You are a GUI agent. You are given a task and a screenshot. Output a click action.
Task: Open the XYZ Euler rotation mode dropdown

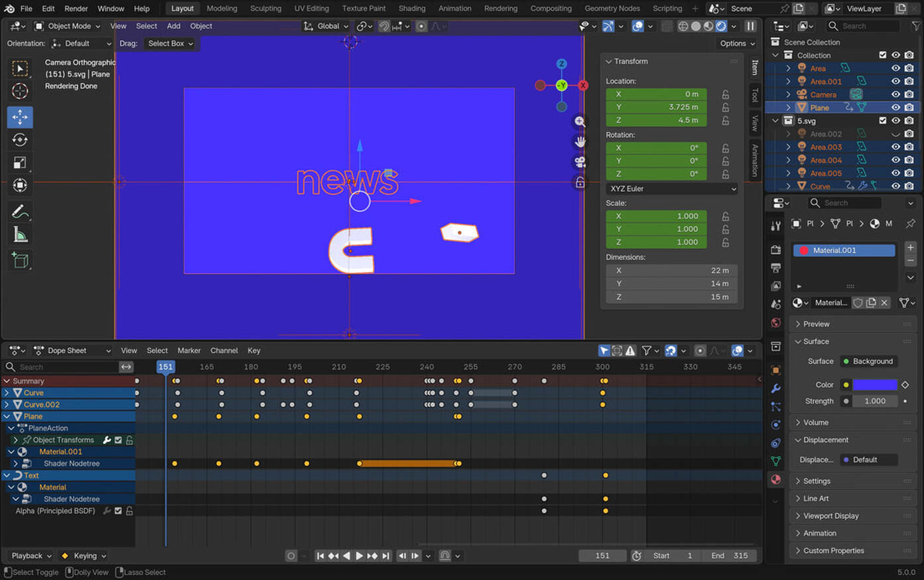pyautogui.click(x=672, y=188)
